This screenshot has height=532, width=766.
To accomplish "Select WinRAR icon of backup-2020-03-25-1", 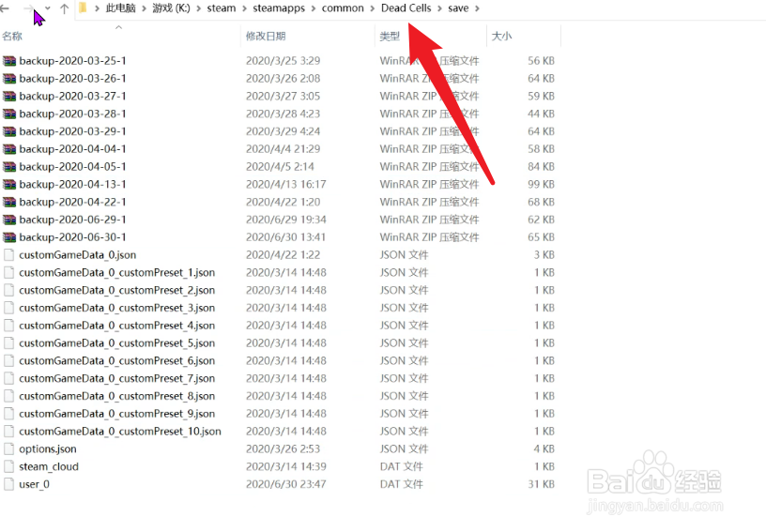I will 9,61.
